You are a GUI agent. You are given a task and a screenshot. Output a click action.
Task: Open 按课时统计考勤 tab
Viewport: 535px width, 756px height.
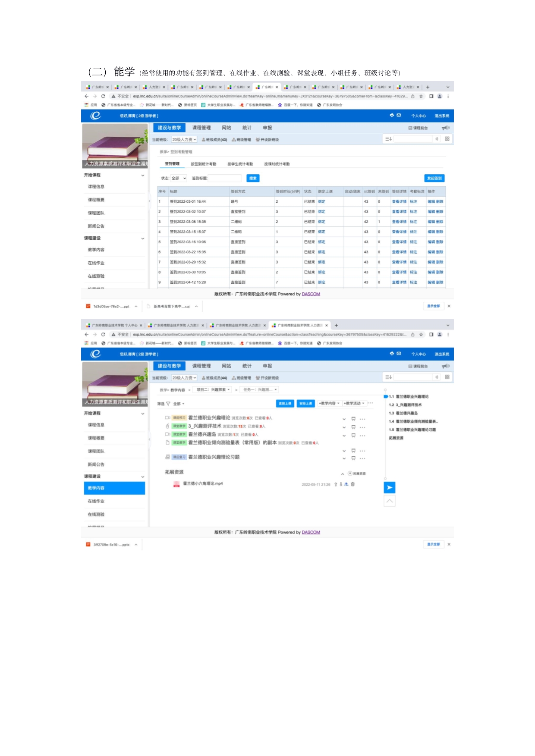(277, 164)
